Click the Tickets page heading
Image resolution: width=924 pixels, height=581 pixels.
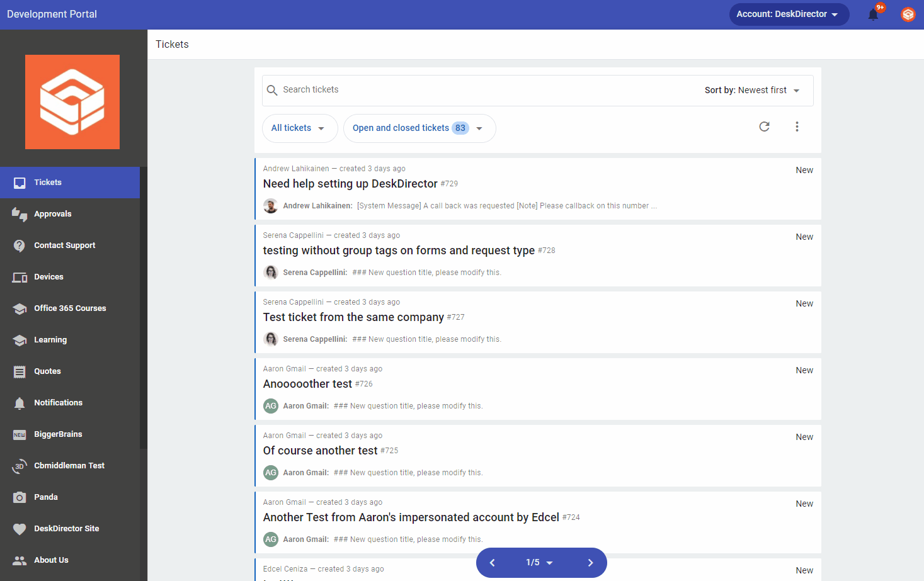[x=172, y=45]
